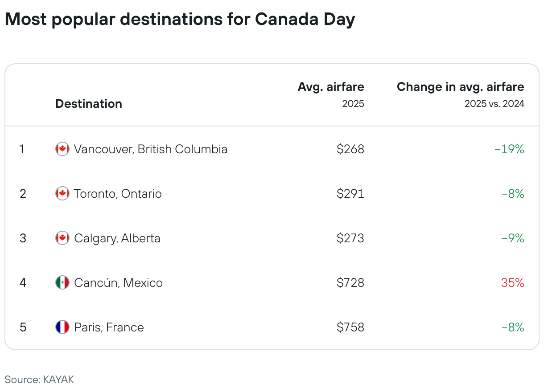Click the red 35% change value

pos(513,282)
